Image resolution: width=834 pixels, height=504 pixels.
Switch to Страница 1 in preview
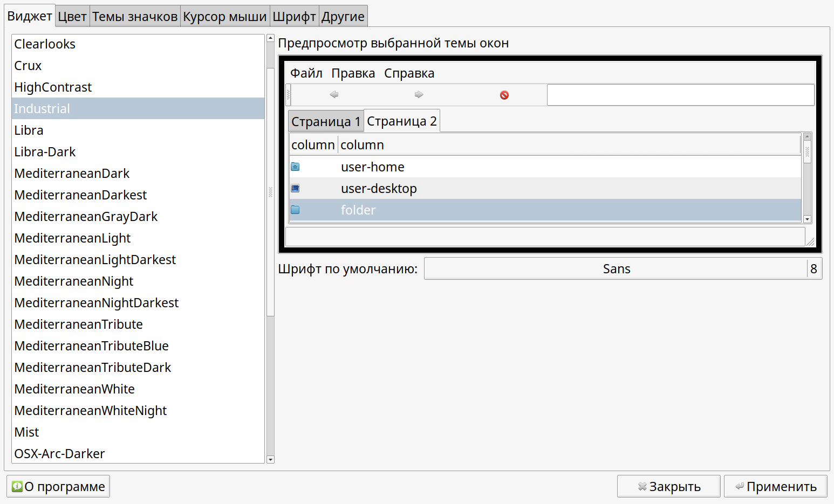click(x=326, y=122)
